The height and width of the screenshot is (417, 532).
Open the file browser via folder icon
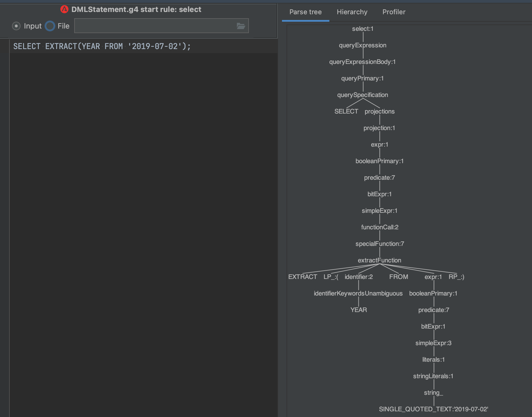[241, 25]
